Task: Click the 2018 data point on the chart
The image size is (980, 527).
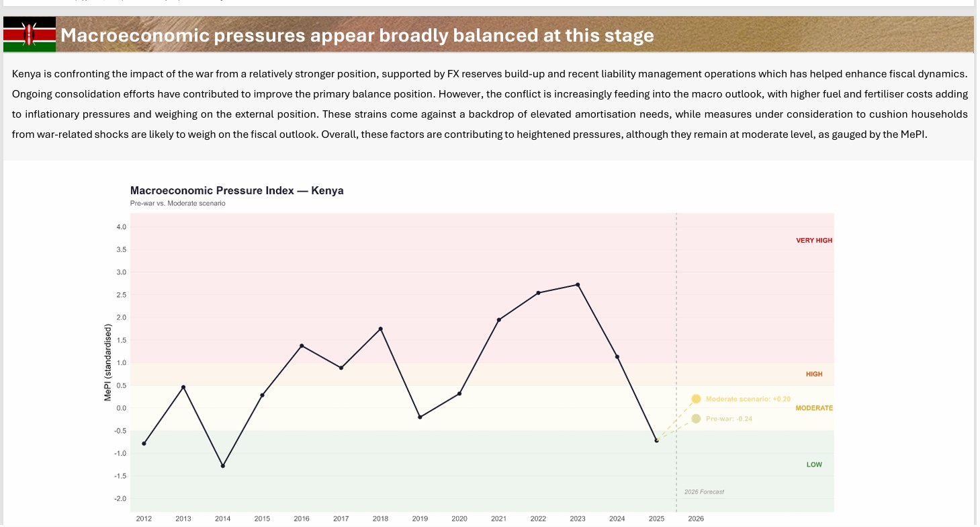Action: [381, 329]
